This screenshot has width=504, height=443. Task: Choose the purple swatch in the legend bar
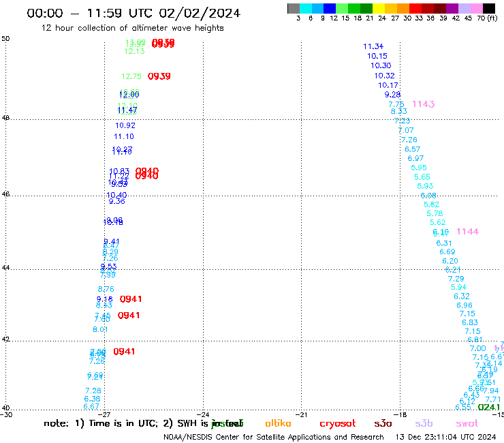[x=452, y=8]
